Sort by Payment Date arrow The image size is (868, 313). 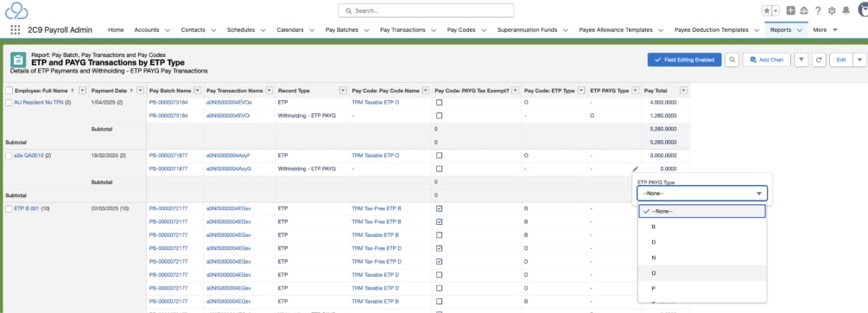tap(131, 90)
